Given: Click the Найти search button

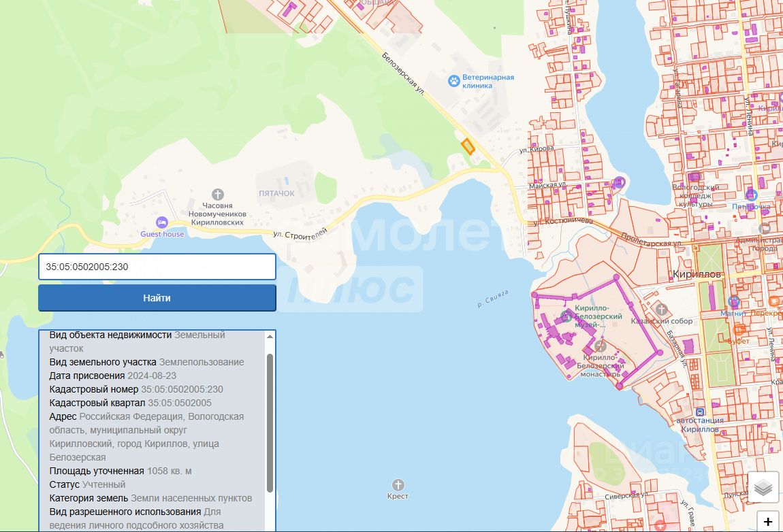Looking at the screenshot, I should point(157,298).
